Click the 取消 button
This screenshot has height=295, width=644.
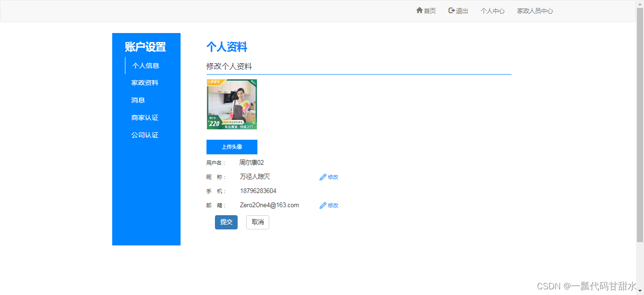point(257,222)
